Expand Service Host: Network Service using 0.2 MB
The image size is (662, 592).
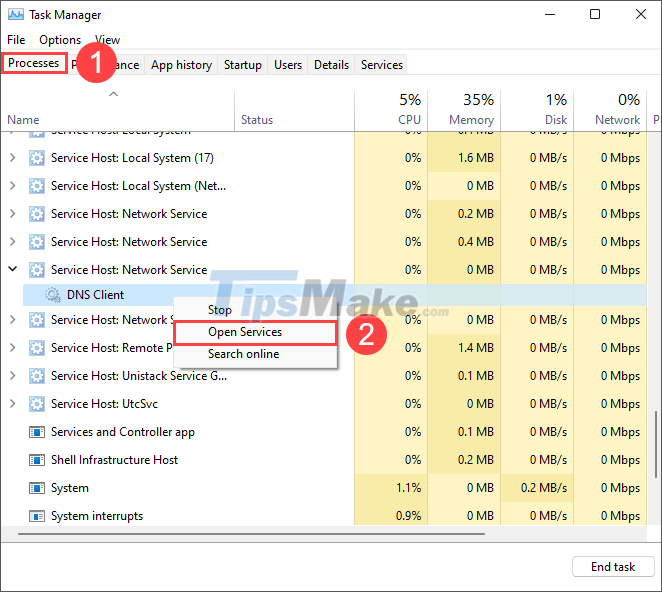pyautogui.click(x=13, y=214)
